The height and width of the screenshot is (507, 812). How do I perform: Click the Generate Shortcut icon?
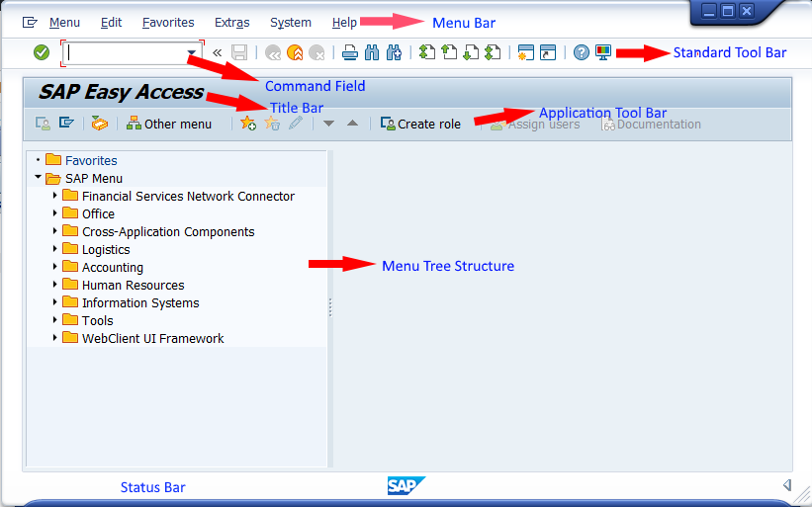pyautogui.click(x=547, y=52)
